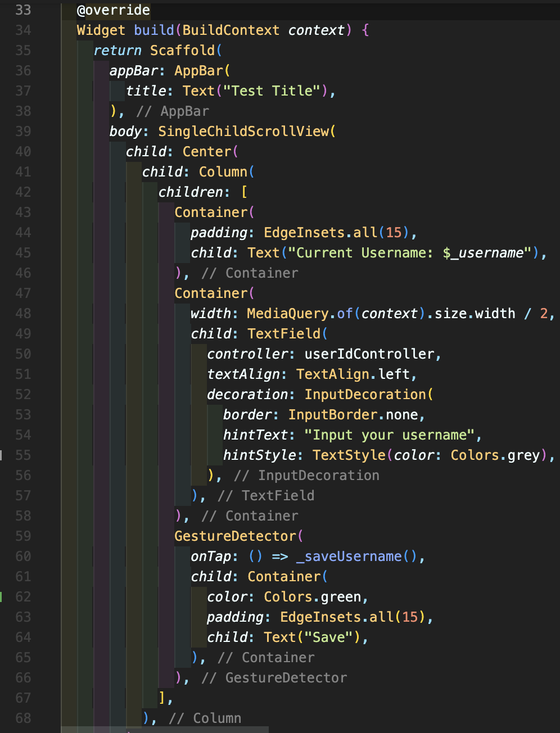Click Colors.grey value on line 55
Viewport: 560px width, 733px height.
(495, 455)
